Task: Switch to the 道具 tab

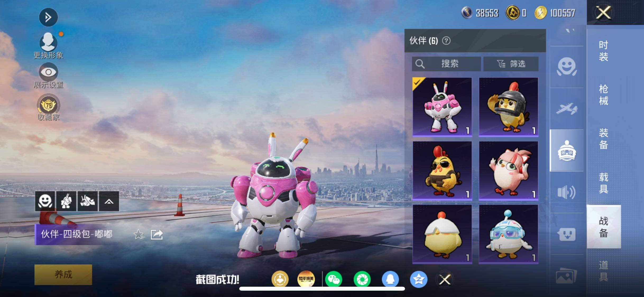Action: click(604, 271)
